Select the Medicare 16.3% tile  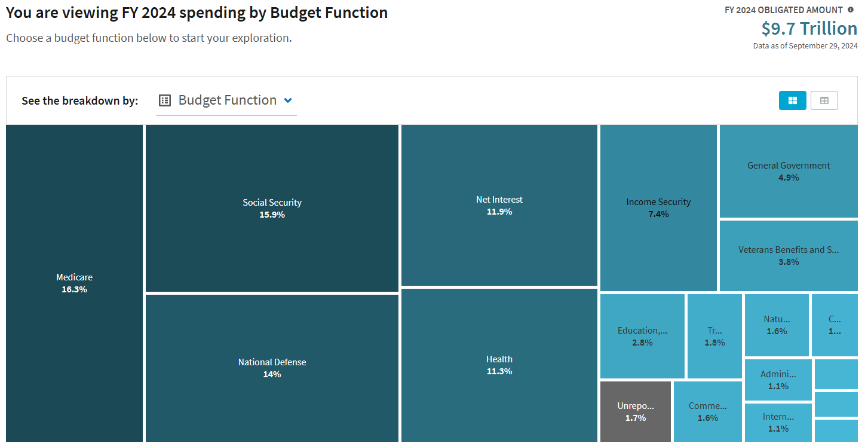click(x=75, y=283)
